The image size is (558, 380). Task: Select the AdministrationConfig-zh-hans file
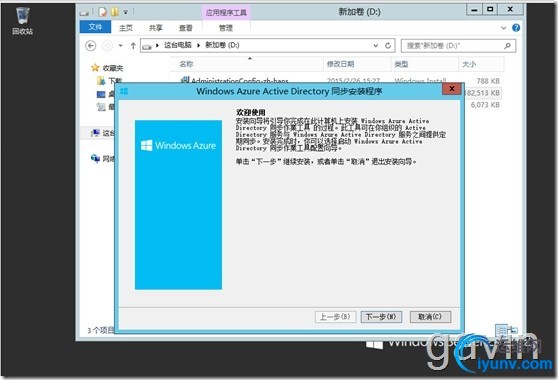235,81
